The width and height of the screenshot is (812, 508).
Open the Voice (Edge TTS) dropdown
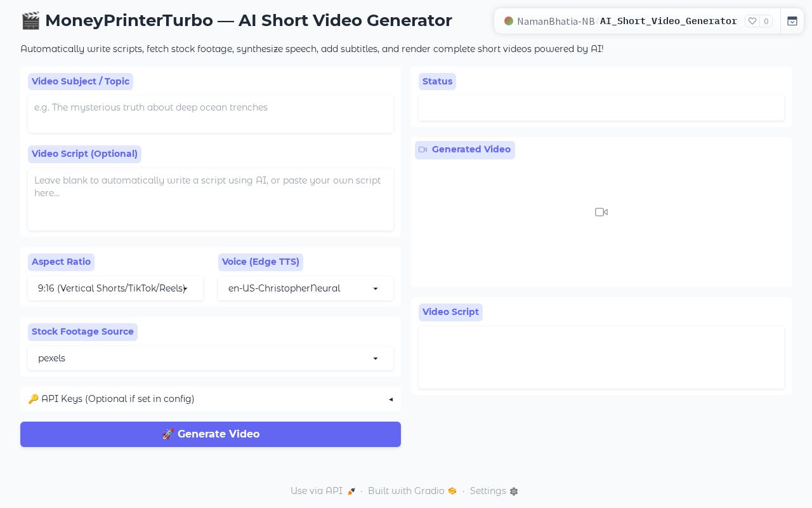[306, 288]
